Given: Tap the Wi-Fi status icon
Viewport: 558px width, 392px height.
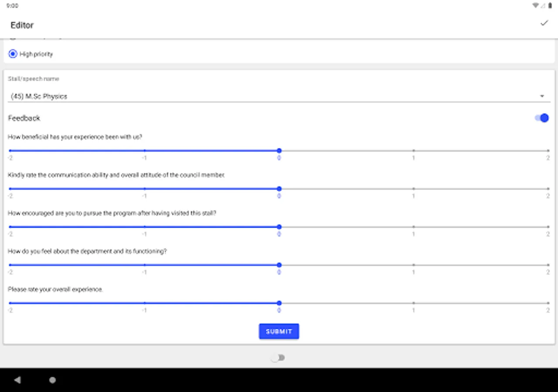Looking at the screenshot, I should [x=535, y=6].
